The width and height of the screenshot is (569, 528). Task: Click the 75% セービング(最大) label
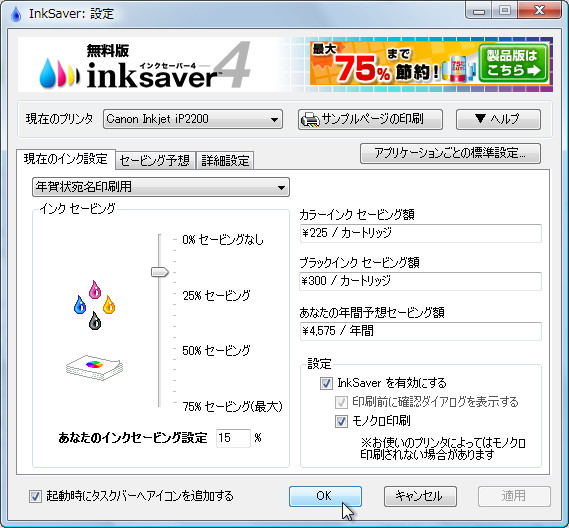point(232,406)
